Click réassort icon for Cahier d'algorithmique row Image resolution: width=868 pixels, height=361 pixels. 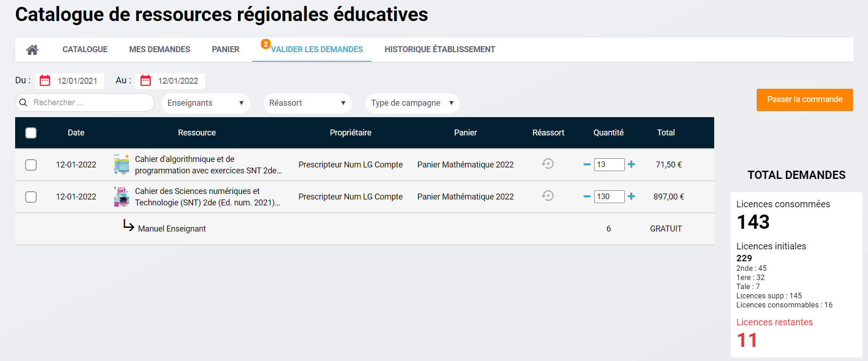pyautogui.click(x=548, y=164)
